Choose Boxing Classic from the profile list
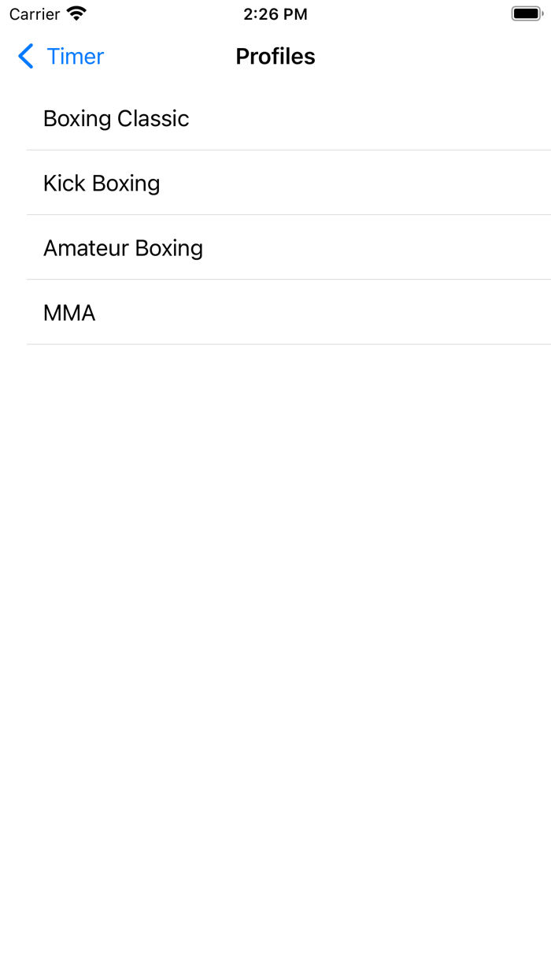 click(116, 118)
